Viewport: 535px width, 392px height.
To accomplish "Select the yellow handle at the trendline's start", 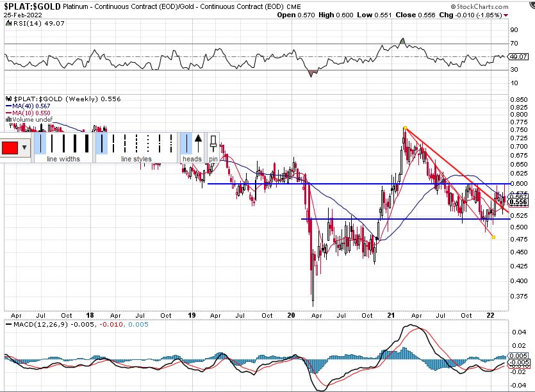I will point(405,128).
